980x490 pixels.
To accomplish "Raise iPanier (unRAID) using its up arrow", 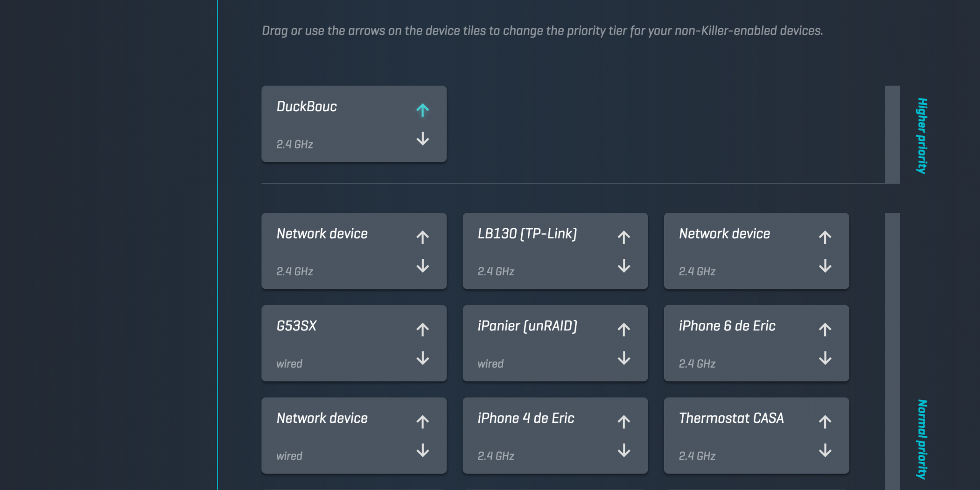I will click(x=623, y=329).
